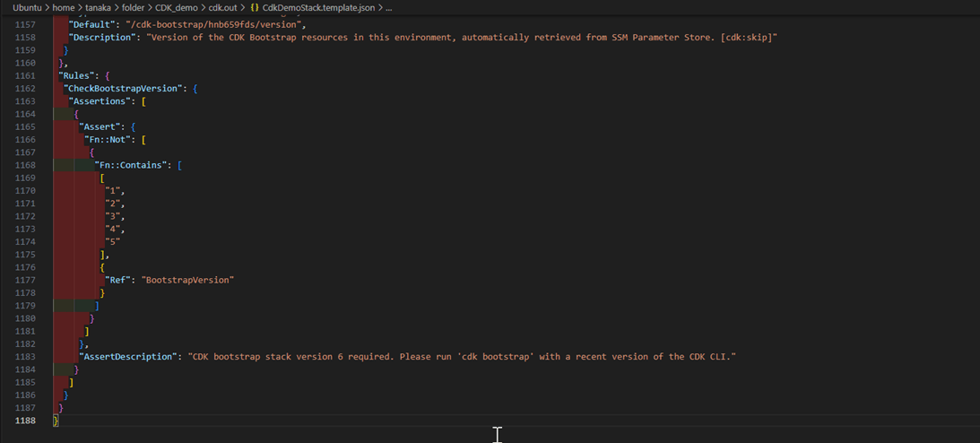The width and height of the screenshot is (980, 443).
Task: Click the "CheckBootstrapVersion" key
Action: [125, 89]
